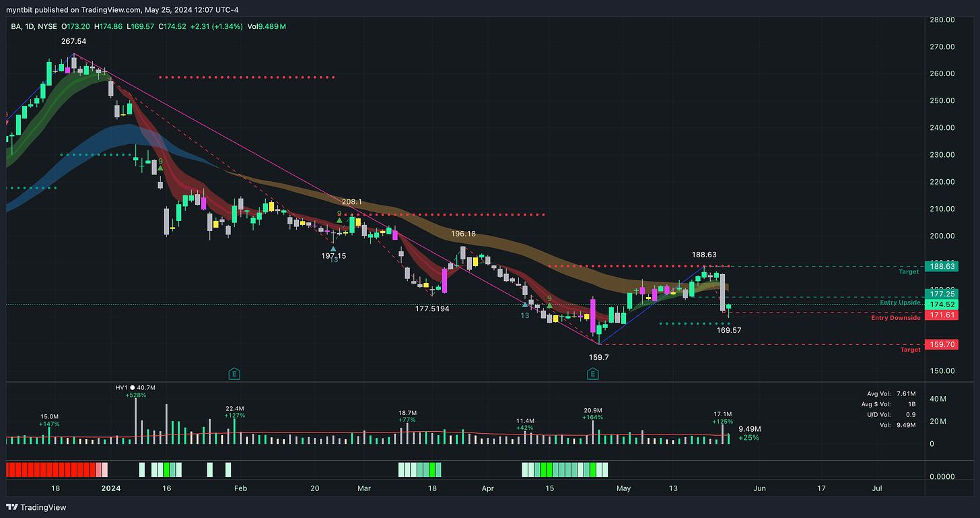Click the 267.54 swing high label
The image size is (980, 518).
click(x=73, y=42)
